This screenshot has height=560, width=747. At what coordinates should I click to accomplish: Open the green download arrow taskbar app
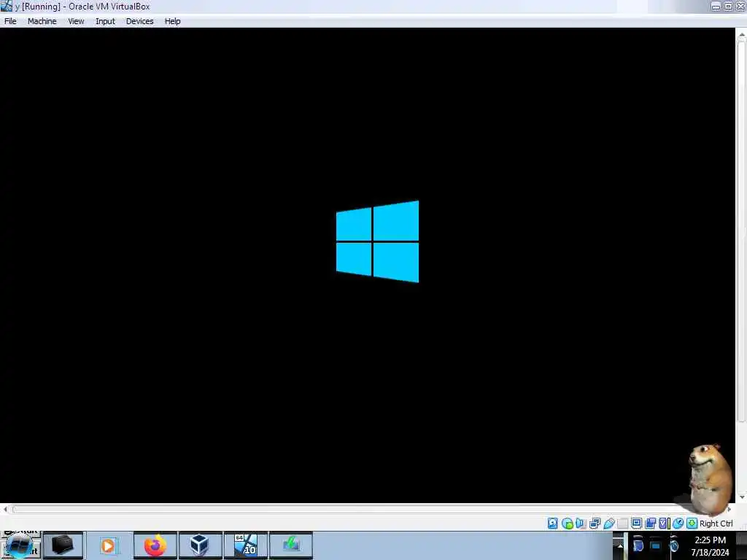[291, 545]
